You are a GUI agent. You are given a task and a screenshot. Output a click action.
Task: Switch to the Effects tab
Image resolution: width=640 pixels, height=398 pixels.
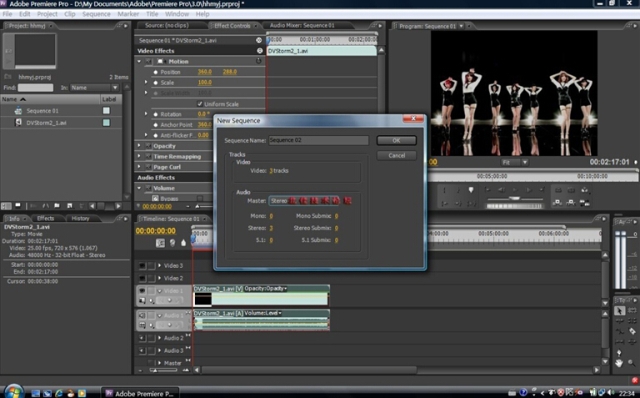[x=45, y=218]
